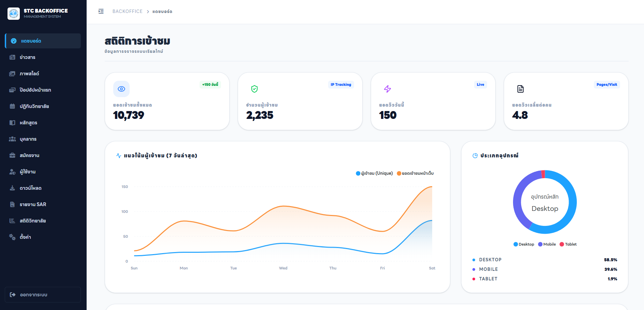Click the document icon on average views card
Screen dimensions: 644x310
[521, 89]
